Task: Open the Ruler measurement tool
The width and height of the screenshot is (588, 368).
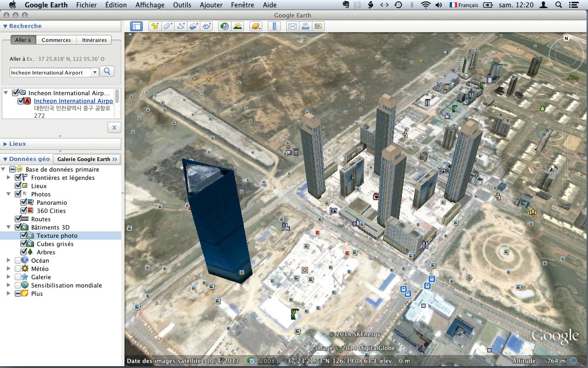Action: coord(274,26)
